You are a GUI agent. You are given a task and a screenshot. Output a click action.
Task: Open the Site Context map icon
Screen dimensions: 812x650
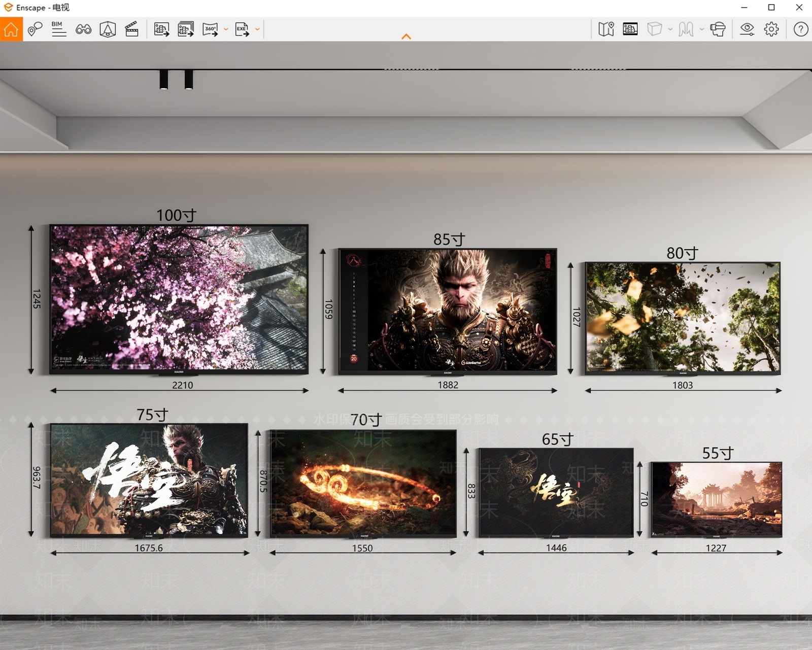pyautogui.click(x=606, y=29)
